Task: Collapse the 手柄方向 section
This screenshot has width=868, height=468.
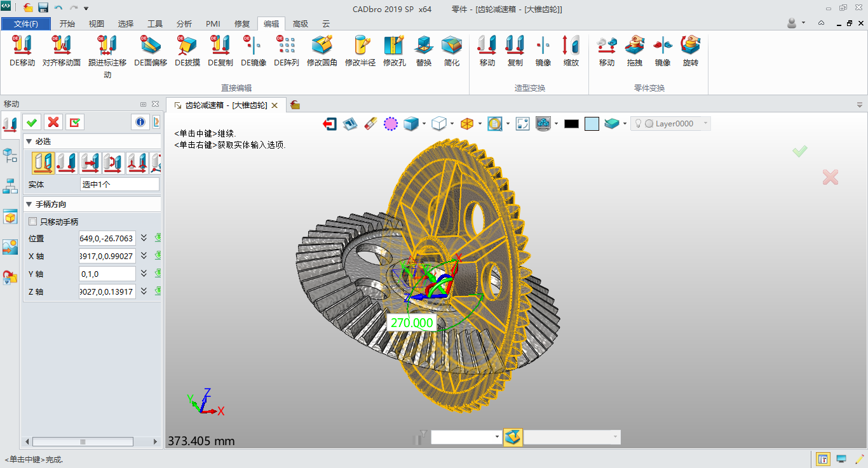Action: [29, 204]
